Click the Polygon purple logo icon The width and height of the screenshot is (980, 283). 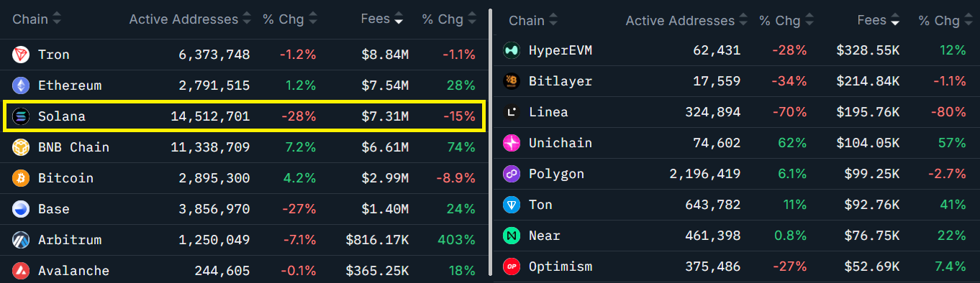click(x=511, y=174)
